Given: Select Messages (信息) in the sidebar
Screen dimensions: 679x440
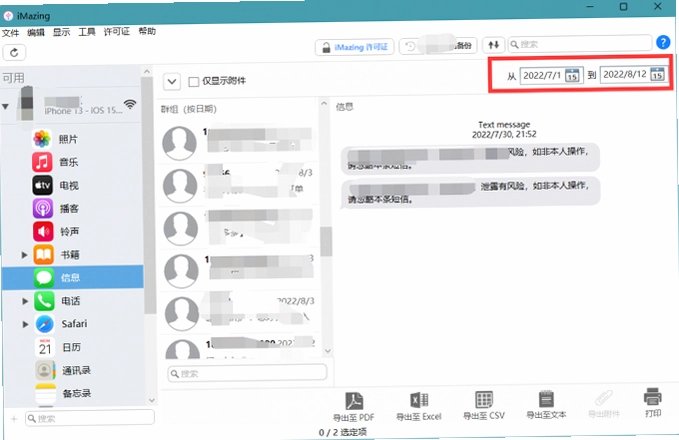Looking at the screenshot, I should click(x=73, y=277).
